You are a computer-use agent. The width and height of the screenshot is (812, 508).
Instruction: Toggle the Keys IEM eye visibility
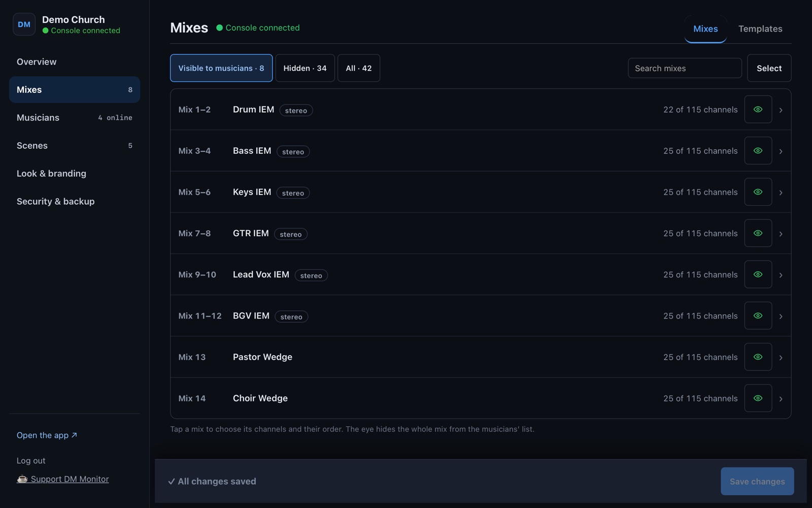[x=758, y=192]
